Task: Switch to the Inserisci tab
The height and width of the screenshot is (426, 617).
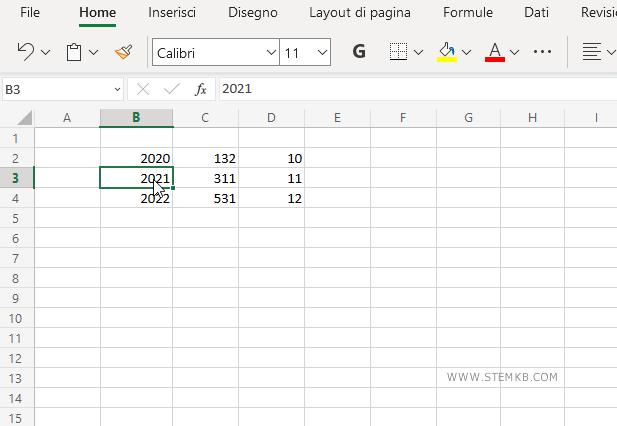Action: click(x=172, y=13)
